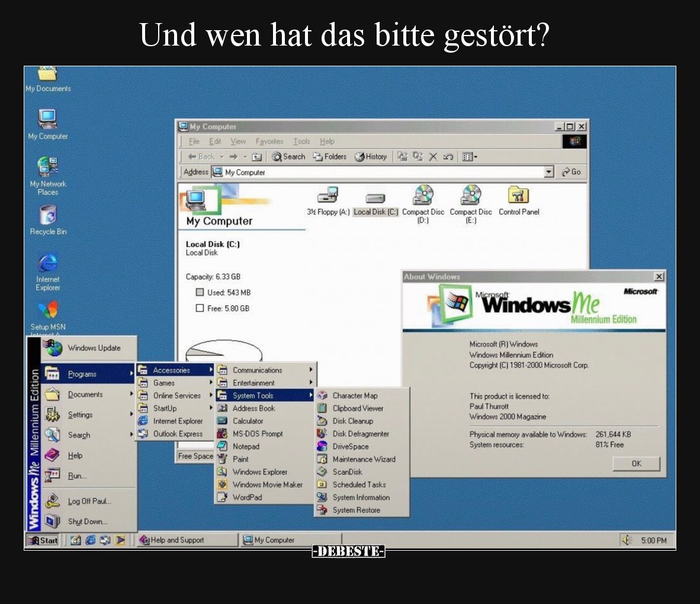Select the 3½ Floppy (A:) drive icon
The height and width of the screenshot is (604, 700).
point(328,201)
